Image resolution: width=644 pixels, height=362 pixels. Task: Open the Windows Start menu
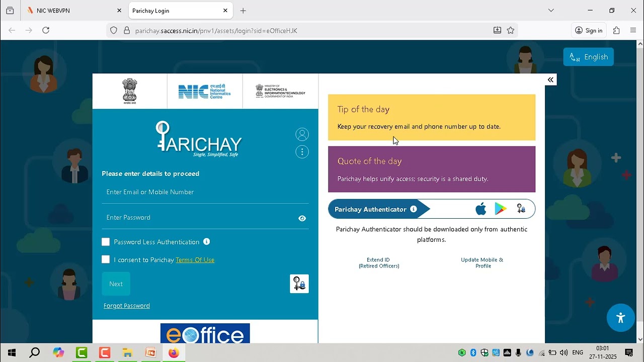12,353
